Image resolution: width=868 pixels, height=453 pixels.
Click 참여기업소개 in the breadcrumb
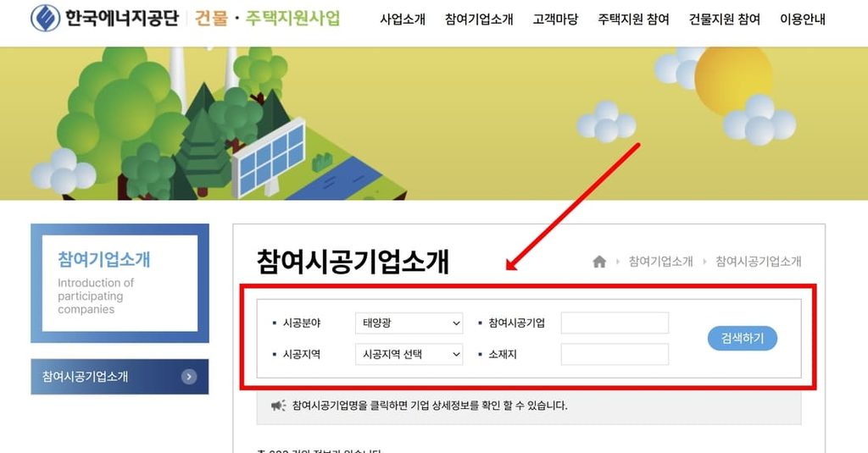660,262
